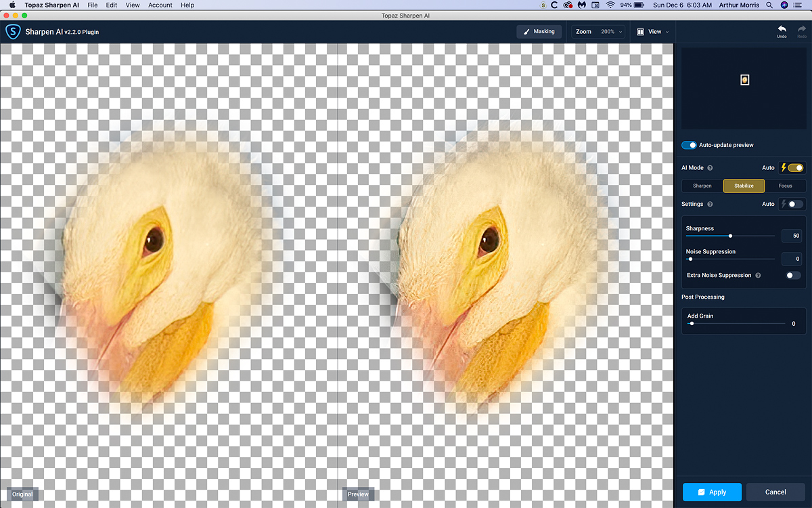Click the Post Processing section heading

703,297
